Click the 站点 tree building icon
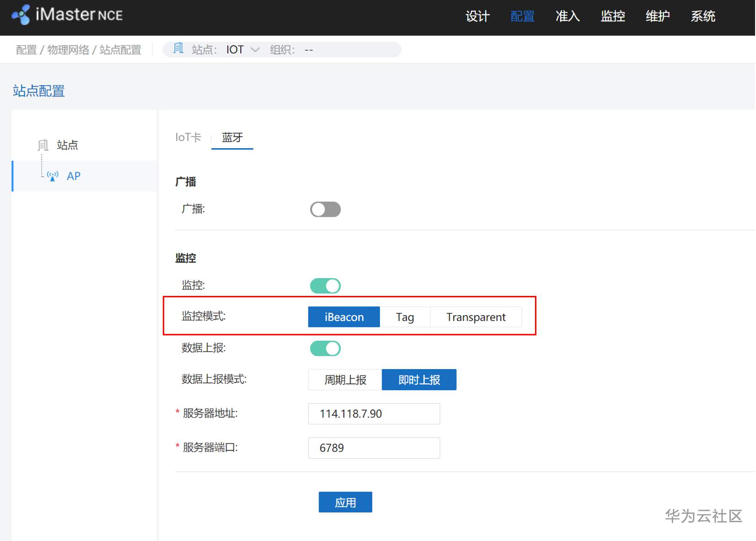The width and height of the screenshot is (756, 541). (x=43, y=145)
